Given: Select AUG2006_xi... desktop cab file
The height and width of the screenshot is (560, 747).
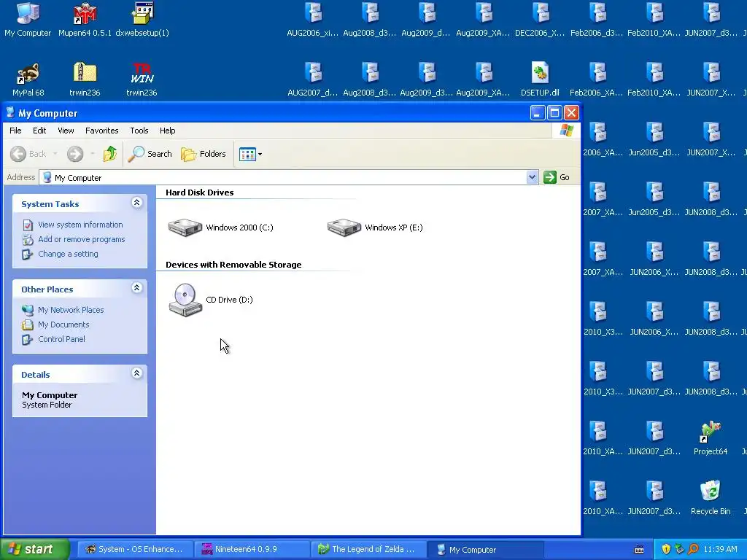Looking at the screenshot, I should click(x=313, y=20).
